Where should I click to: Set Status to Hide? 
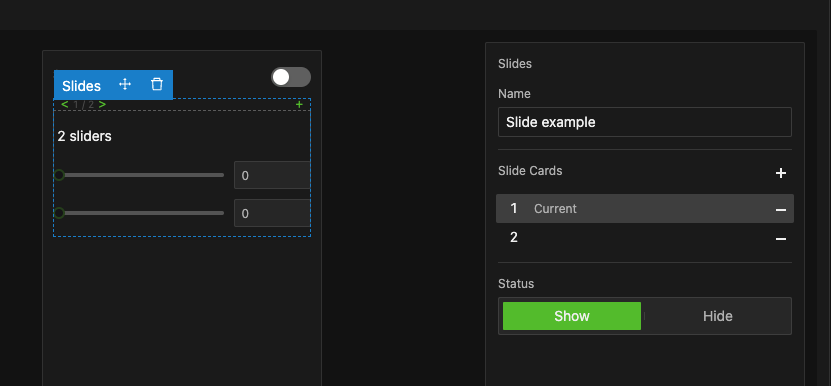tap(718, 316)
